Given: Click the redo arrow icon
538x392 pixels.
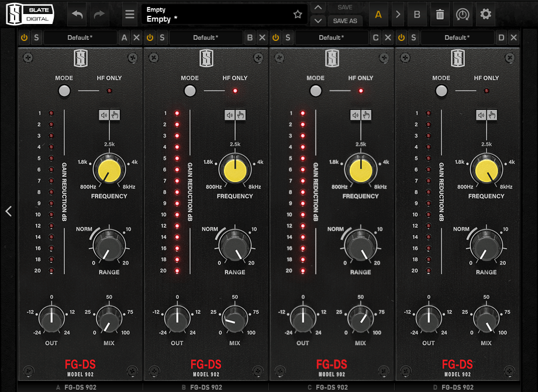Looking at the screenshot, I should 98,14.
